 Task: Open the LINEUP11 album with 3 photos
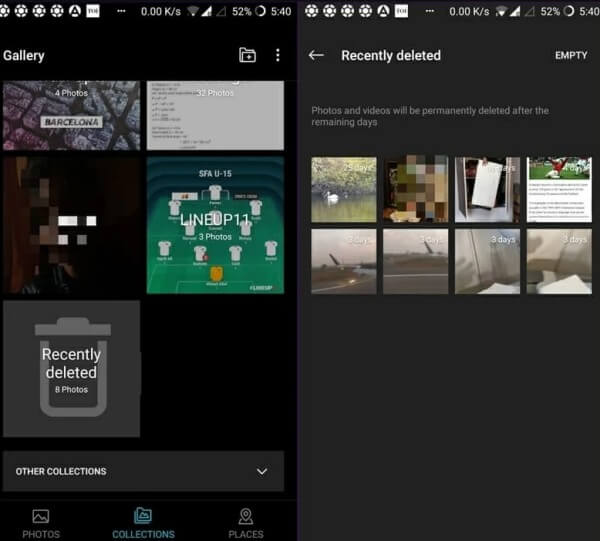(215, 225)
